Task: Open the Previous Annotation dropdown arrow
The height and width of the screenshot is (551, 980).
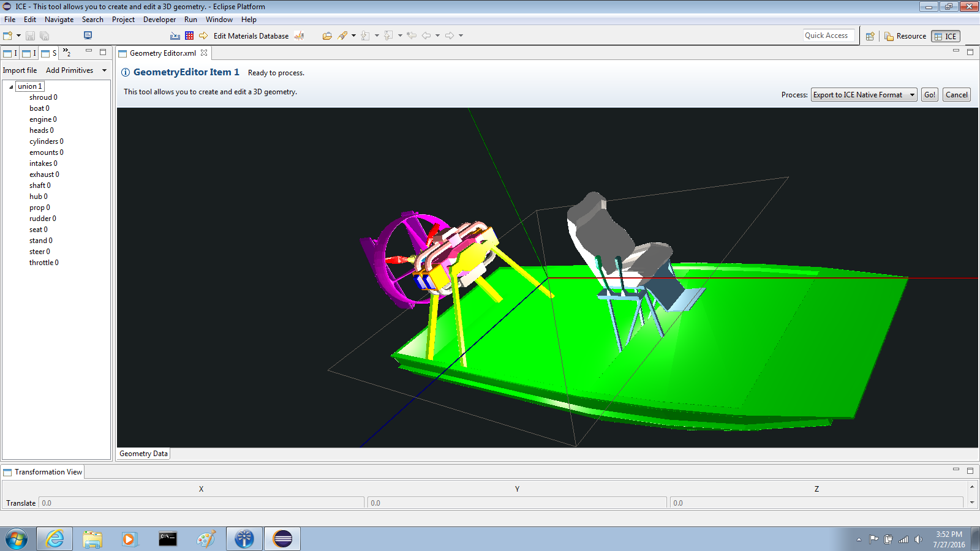Action: pos(400,36)
